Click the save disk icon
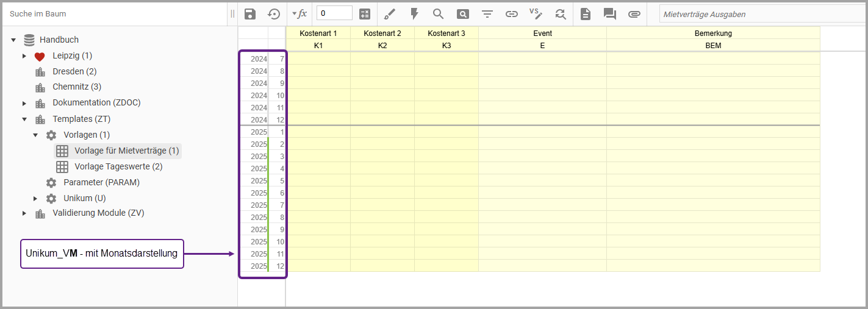The width and height of the screenshot is (868, 309). 249,14
